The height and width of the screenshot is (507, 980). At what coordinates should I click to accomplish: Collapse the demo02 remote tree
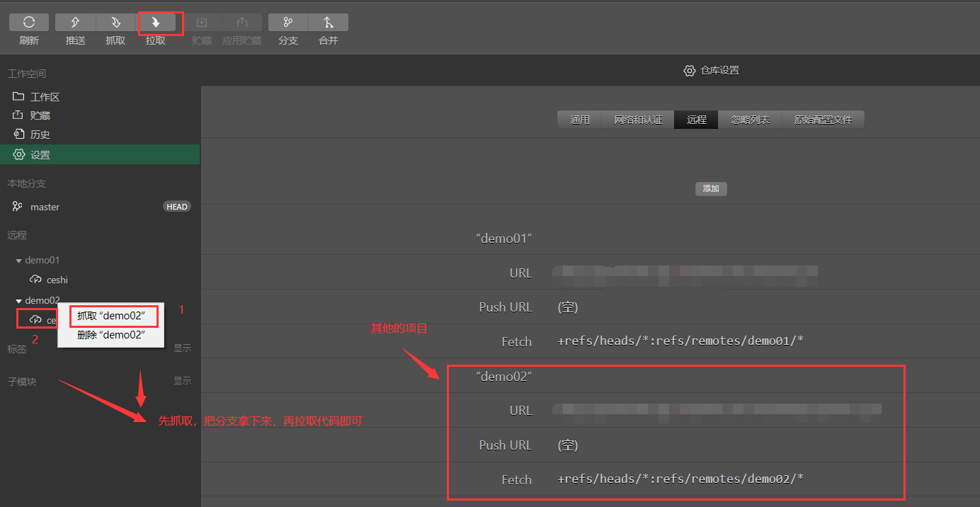tap(19, 301)
